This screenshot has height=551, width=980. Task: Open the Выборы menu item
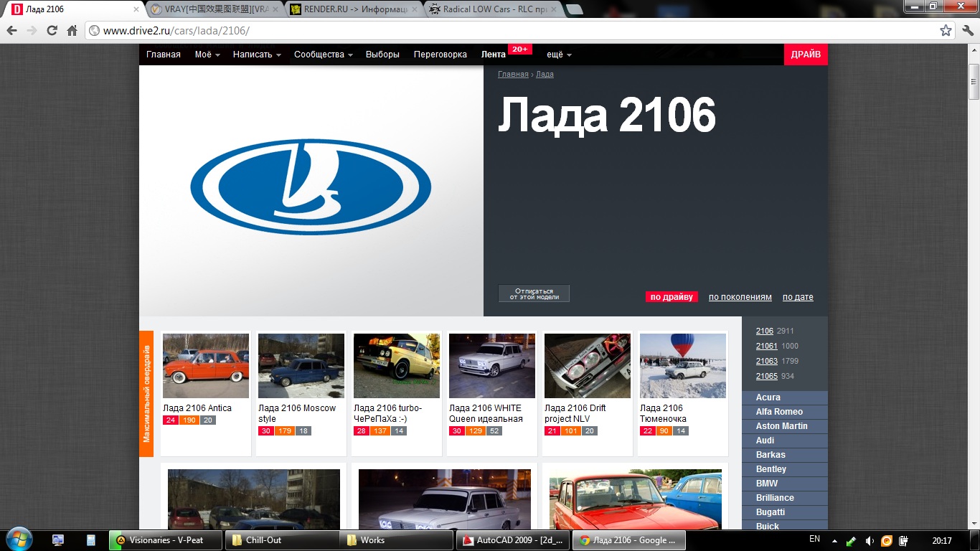coord(382,55)
